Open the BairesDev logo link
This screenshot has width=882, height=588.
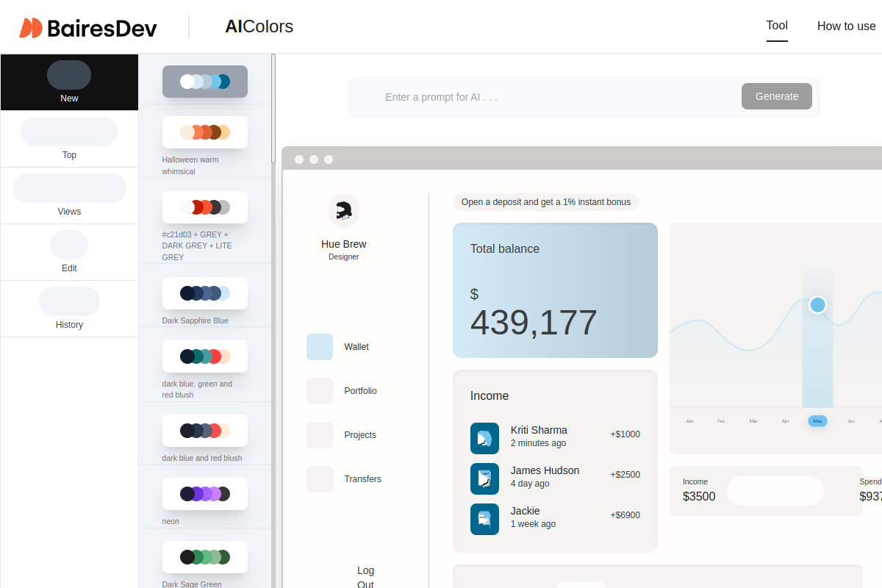[x=88, y=27]
